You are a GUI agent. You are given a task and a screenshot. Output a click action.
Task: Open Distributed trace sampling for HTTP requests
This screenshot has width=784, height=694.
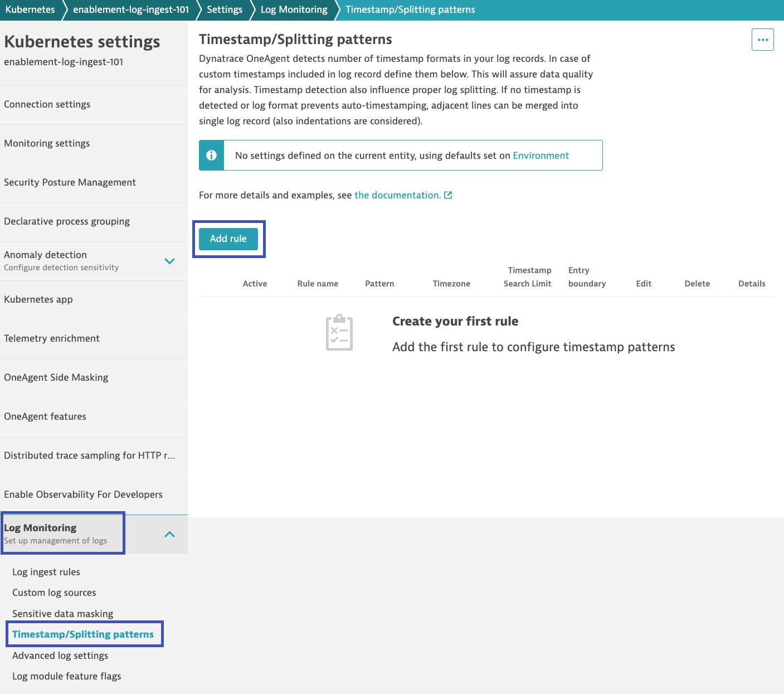coord(94,456)
